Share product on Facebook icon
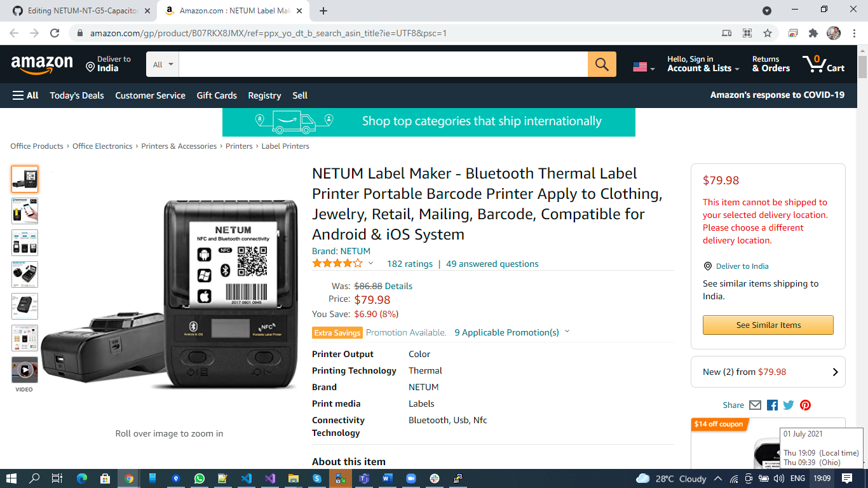Screen dimensions: 868x488 coord(772,405)
